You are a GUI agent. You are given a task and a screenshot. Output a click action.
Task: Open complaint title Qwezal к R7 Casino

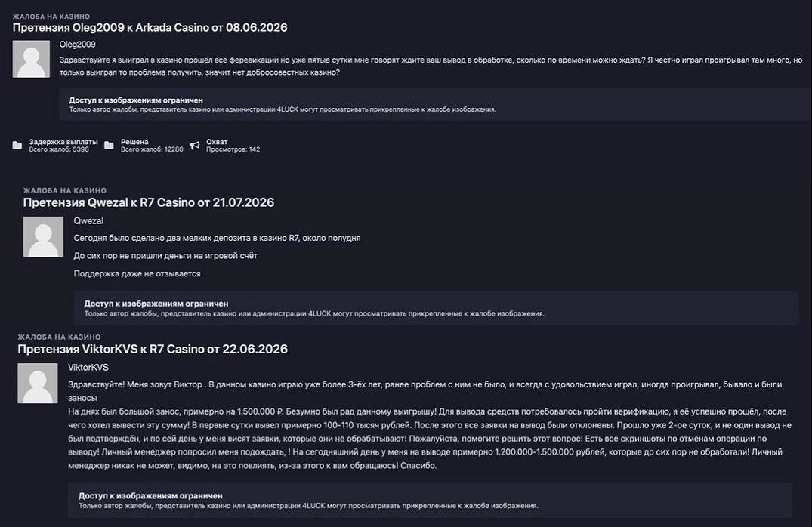coord(149,202)
